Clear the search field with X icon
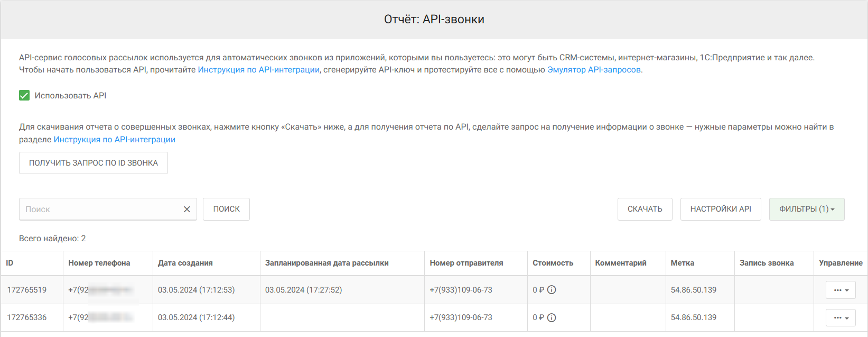 coord(186,210)
